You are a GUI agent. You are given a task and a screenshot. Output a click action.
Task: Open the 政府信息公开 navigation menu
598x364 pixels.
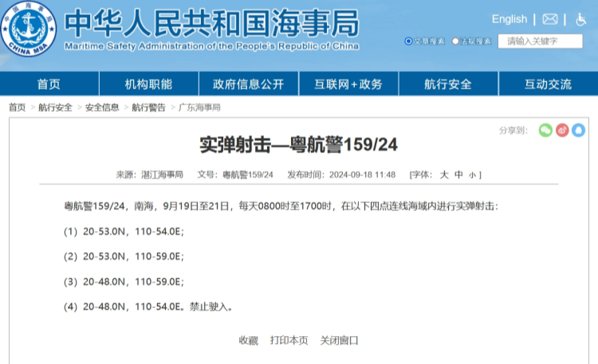point(248,84)
